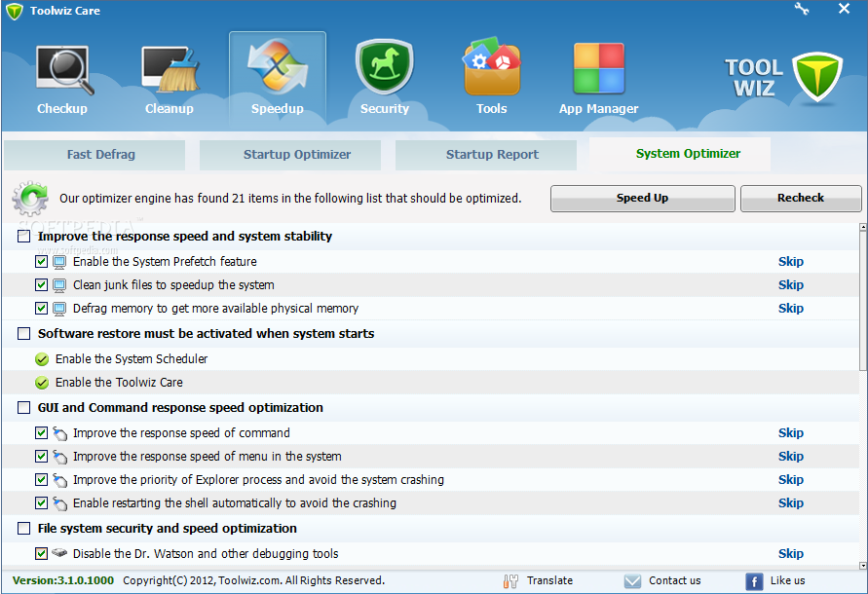868x594 pixels.
Task: Click the Facebook Like us icon
Action: coord(754,581)
